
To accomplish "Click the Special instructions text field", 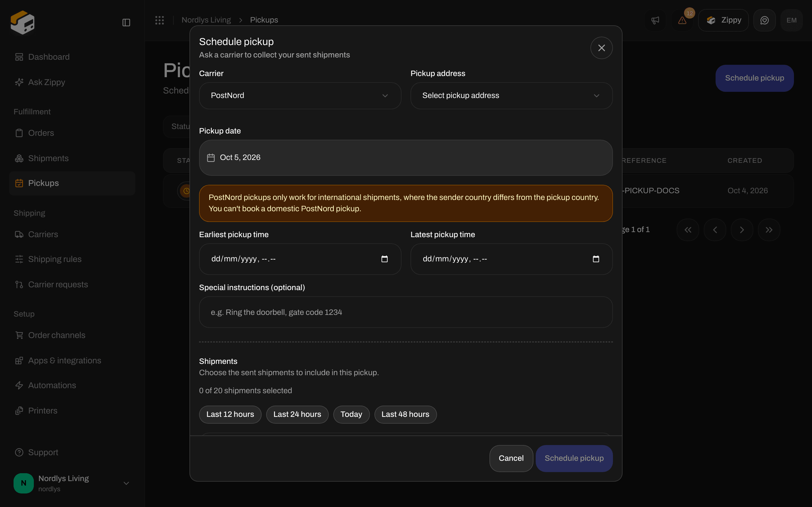I will click(x=406, y=312).
